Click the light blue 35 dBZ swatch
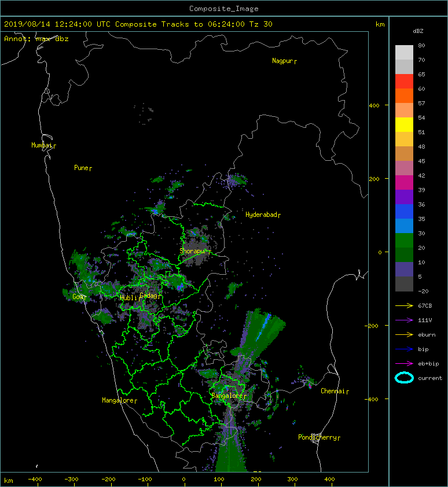Image resolution: width=448 pixels, height=487 pixels. tap(404, 226)
